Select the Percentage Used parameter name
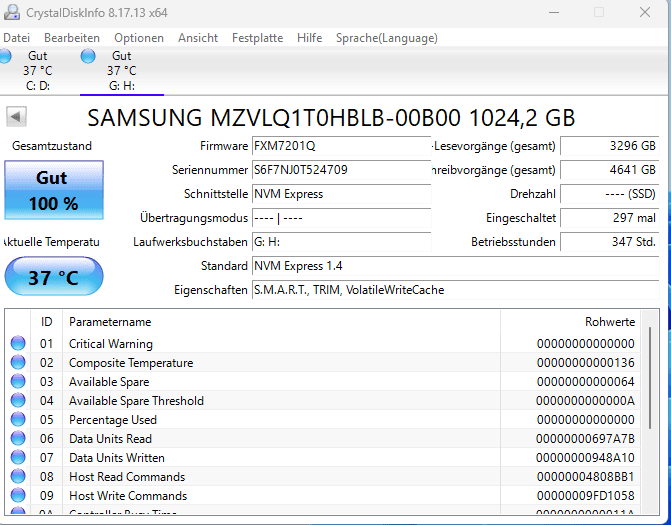The width and height of the screenshot is (671, 525). [113, 420]
